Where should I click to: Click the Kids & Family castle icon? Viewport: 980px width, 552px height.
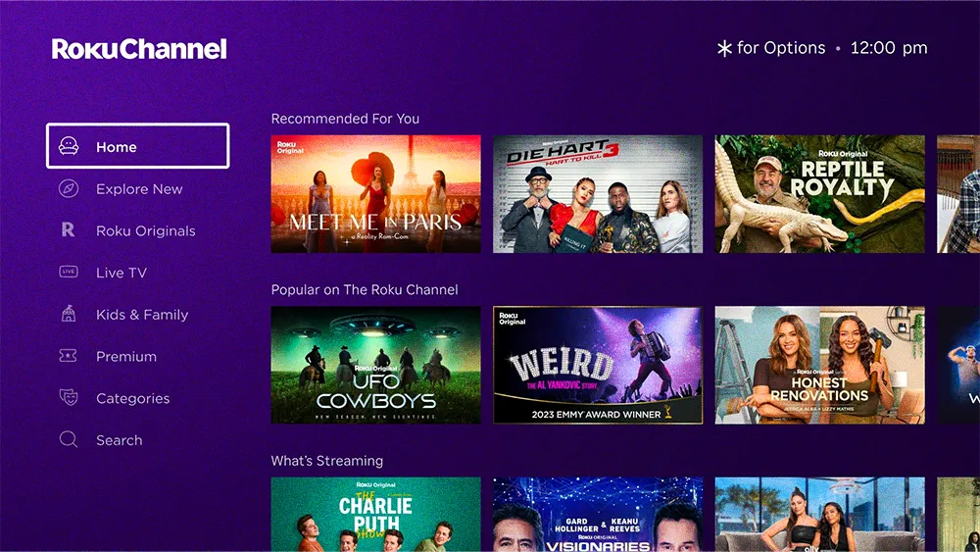pyautogui.click(x=69, y=314)
